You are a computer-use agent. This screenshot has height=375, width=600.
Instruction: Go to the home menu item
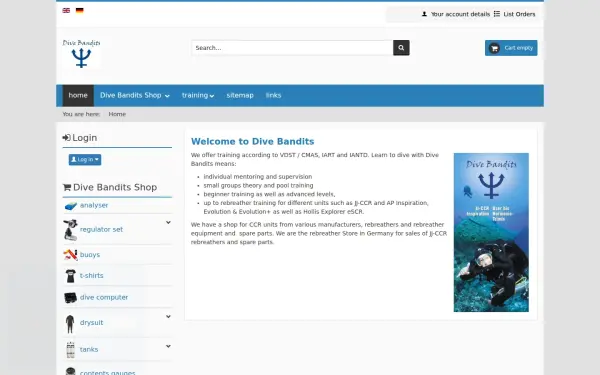point(78,96)
